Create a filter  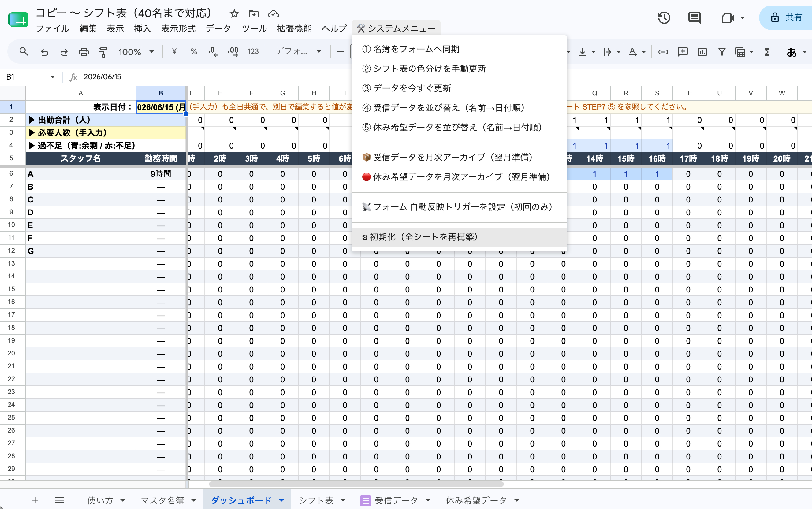pos(722,52)
